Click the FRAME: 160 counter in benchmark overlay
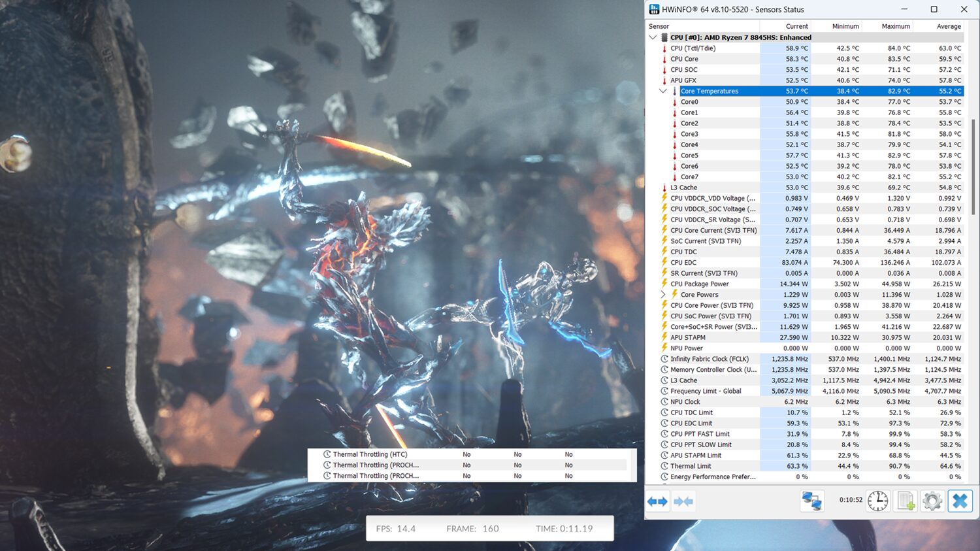This screenshot has width=980, height=551. point(472,529)
